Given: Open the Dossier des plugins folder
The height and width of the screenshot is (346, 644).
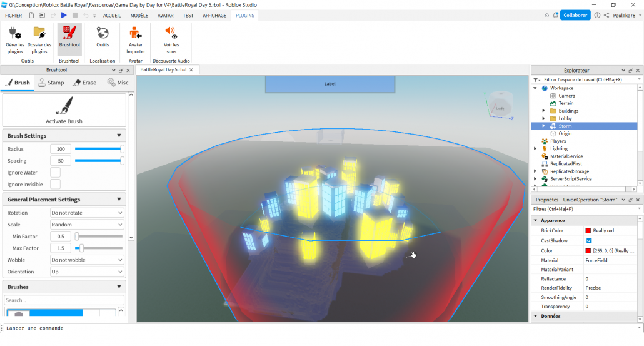Looking at the screenshot, I should pyautogui.click(x=39, y=33).
